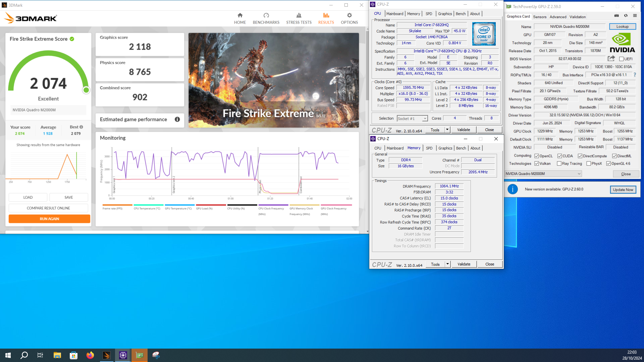
Task: Switch to Mainboard tab in upper CPU-Z window
Action: click(x=395, y=14)
